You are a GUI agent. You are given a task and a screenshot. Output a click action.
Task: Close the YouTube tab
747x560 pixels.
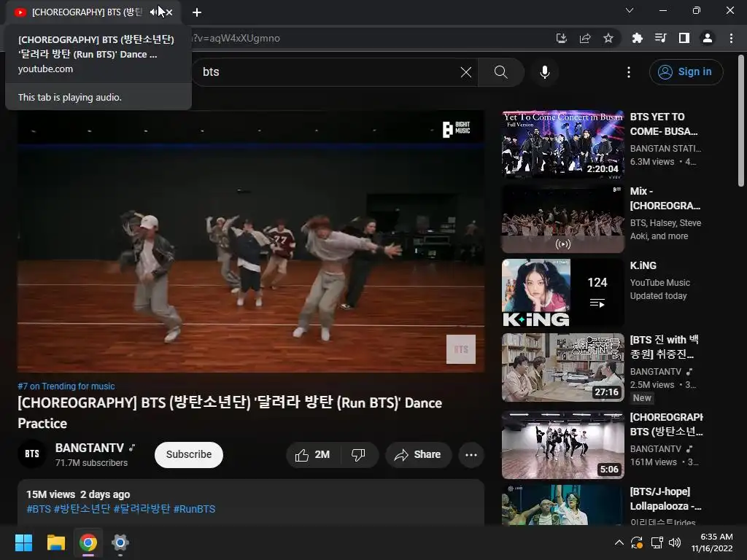coord(169,12)
